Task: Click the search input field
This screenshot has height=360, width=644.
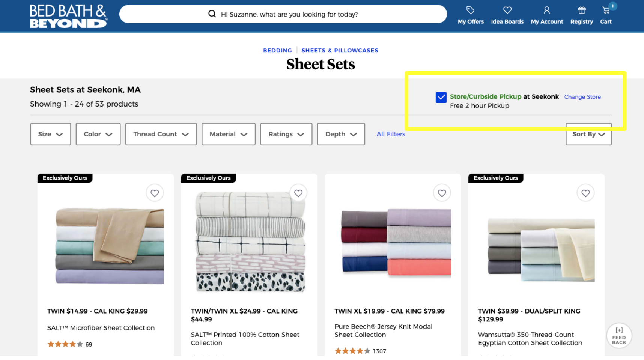Action: coord(283,14)
